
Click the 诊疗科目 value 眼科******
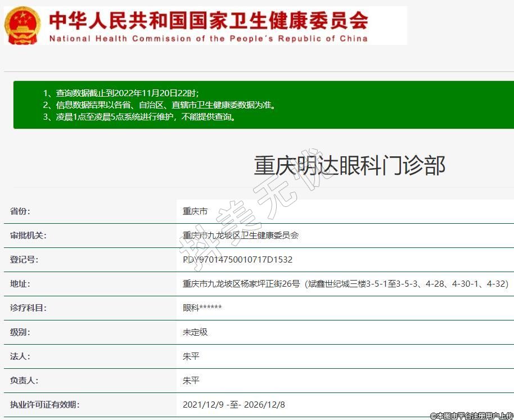tap(202, 308)
